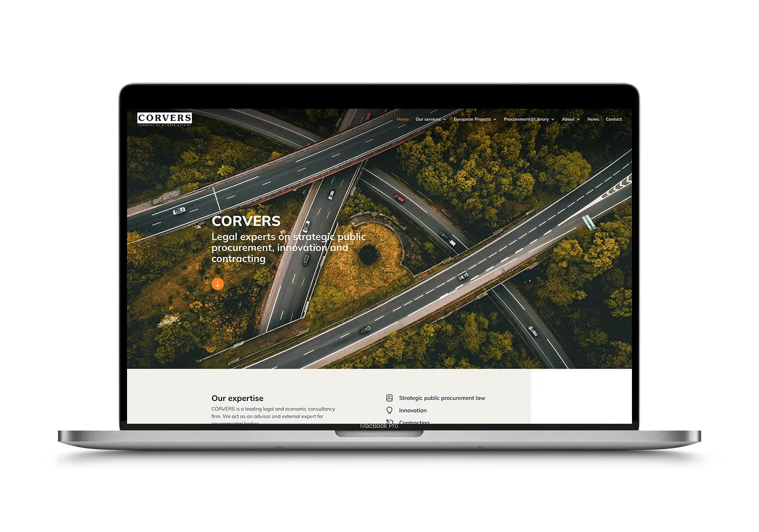
Task: Expand the European Projects chevron
Action: coord(495,120)
